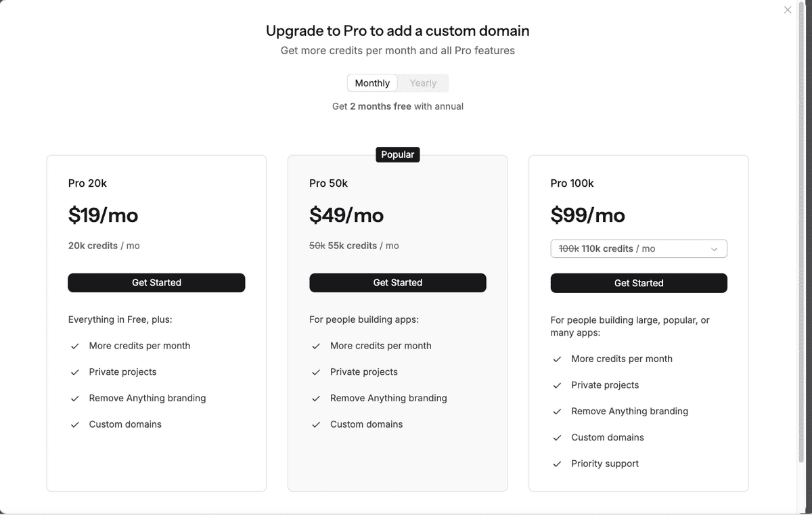This screenshot has width=812, height=515.
Task: Click checkmark icon beside Priority support
Action: coord(557,464)
